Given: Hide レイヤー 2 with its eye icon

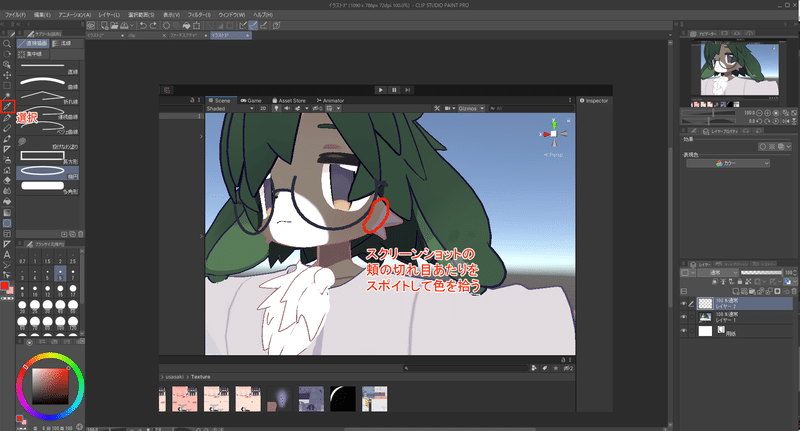Looking at the screenshot, I should coord(684,303).
